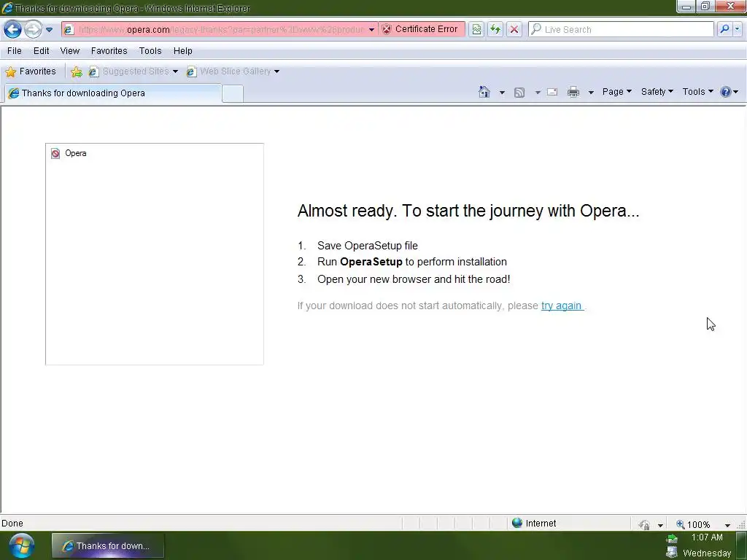The height and width of the screenshot is (560, 747).
Task: Click the New Tab button
Action: point(233,93)
